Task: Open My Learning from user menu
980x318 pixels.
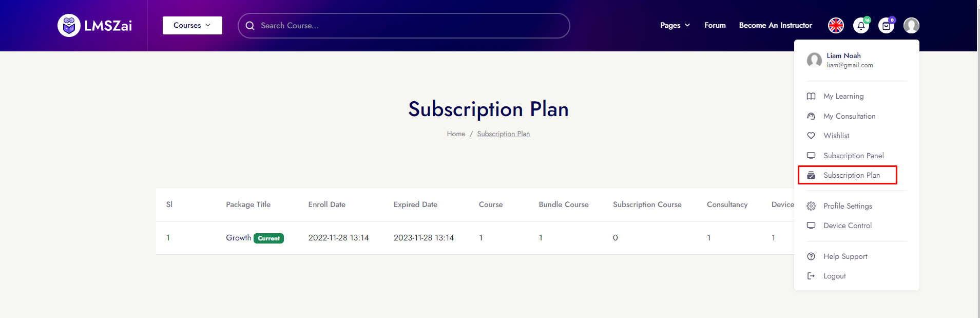Action: 843,96
